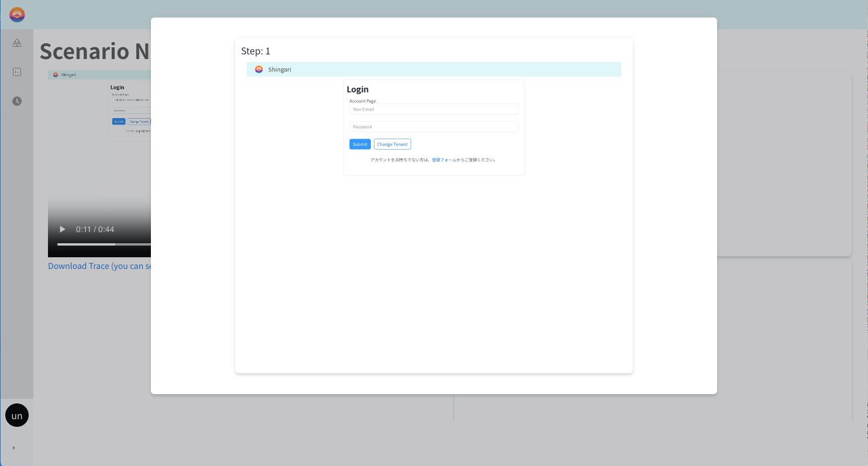Click the Download Trace link
This screenshot has width=868, height=466.
(99, 266)
